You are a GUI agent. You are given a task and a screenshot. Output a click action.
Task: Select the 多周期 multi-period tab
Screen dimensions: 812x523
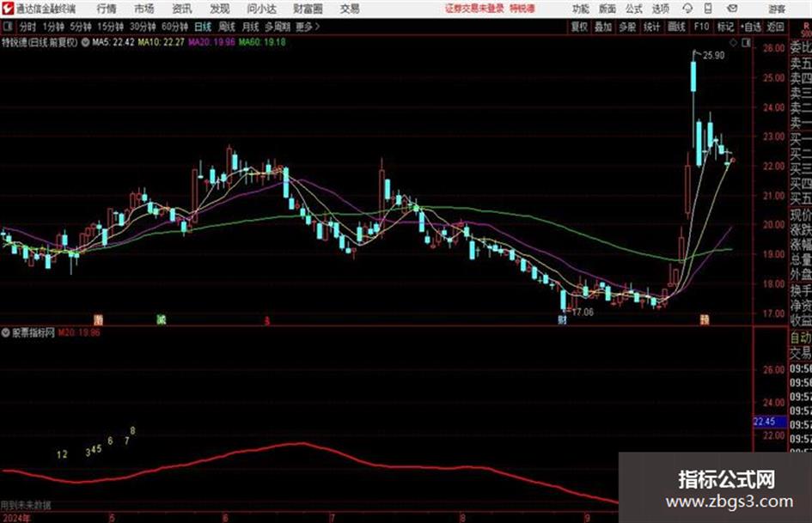pos(278,27)
